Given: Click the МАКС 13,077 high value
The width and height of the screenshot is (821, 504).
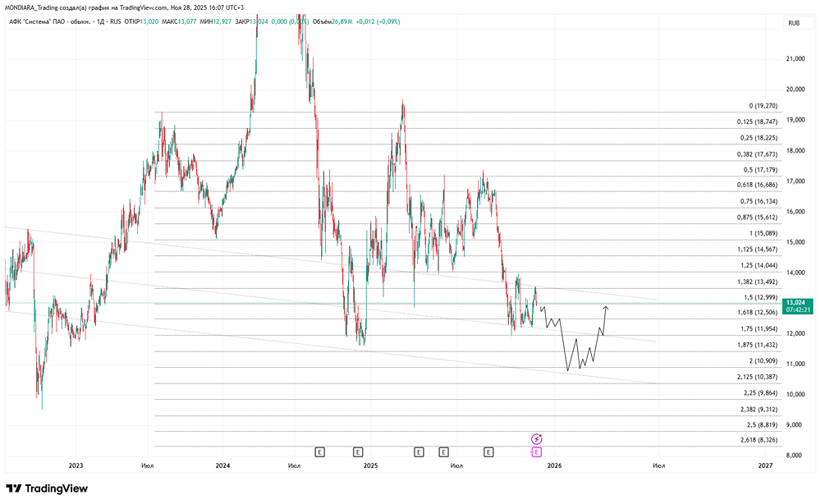Looking at the screenshot, I should pos(179,22).
